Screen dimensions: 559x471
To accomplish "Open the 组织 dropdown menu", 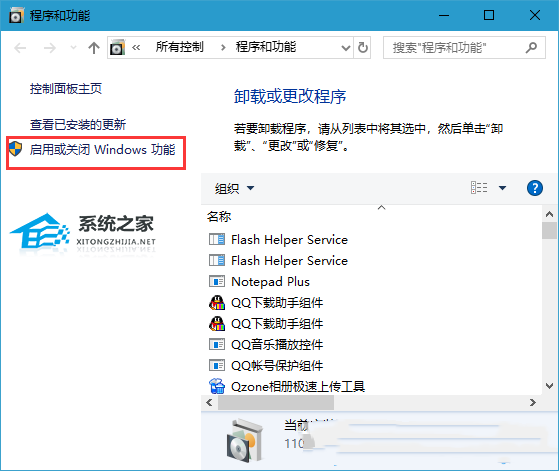I will click(234, 188).
